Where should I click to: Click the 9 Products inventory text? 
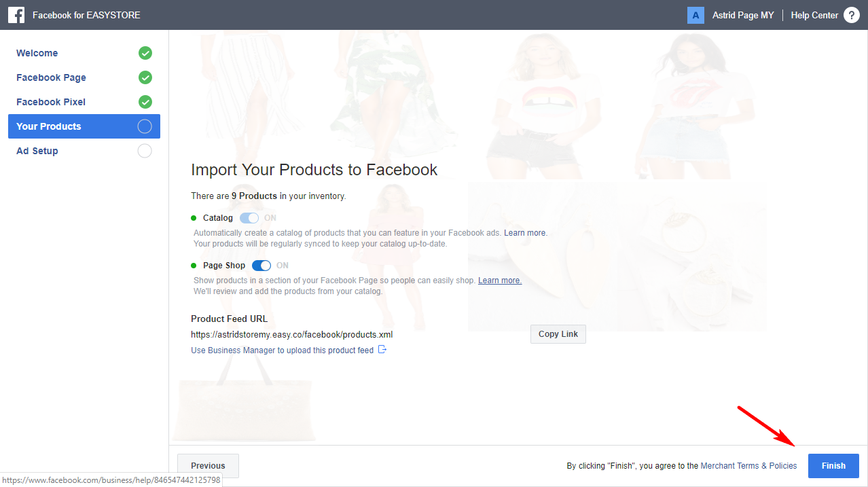click(254, 196)
